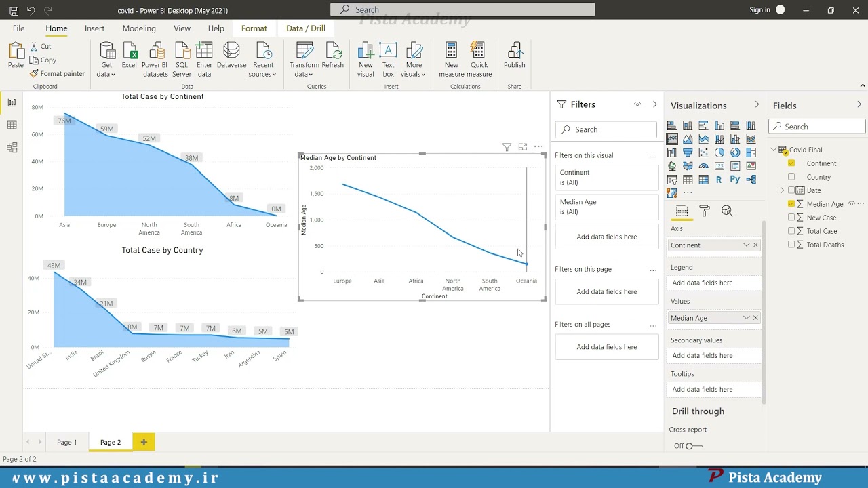Click the Filters pane search box
Screen dimensions: 868x488
[606, 129]
